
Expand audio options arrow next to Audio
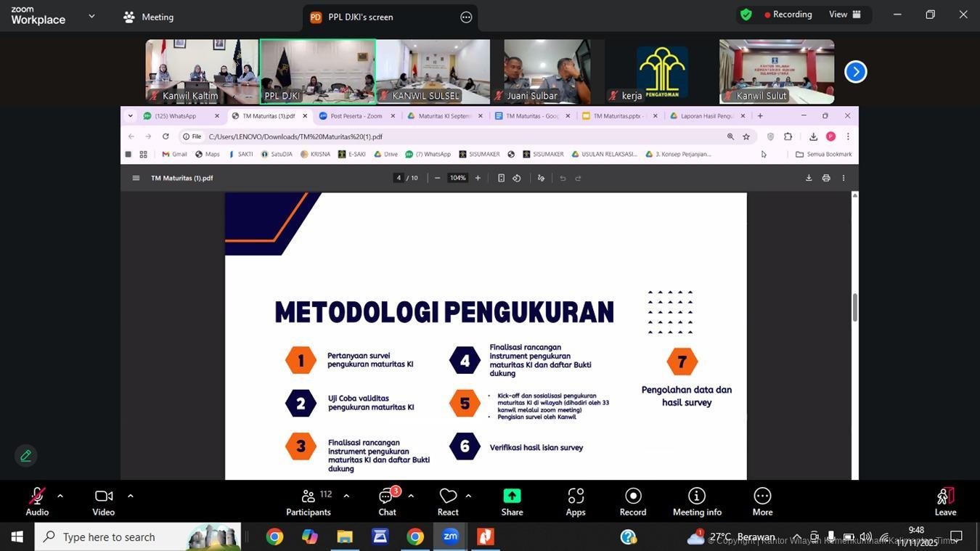(x=60, y=496)
